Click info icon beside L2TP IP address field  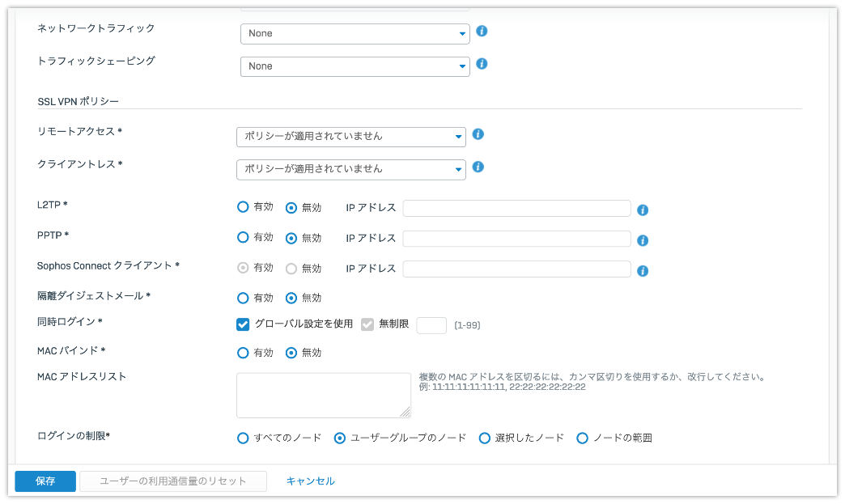click(x=643, y=210)
